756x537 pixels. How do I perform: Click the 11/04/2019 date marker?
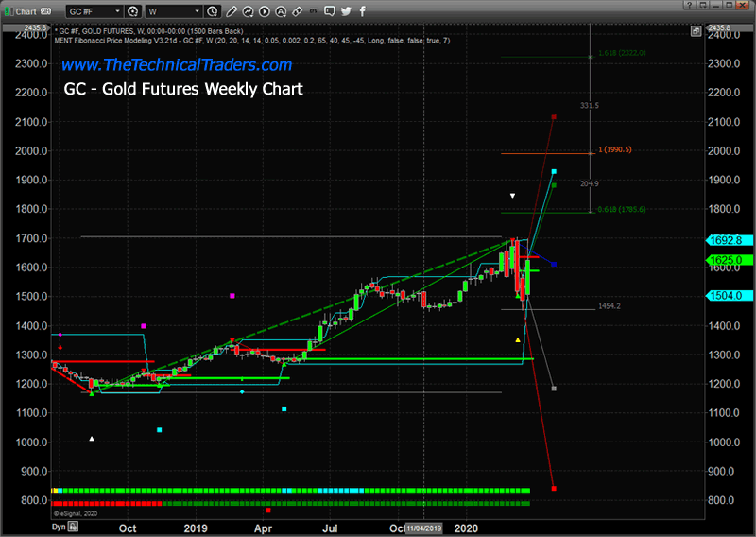(422, 527)
